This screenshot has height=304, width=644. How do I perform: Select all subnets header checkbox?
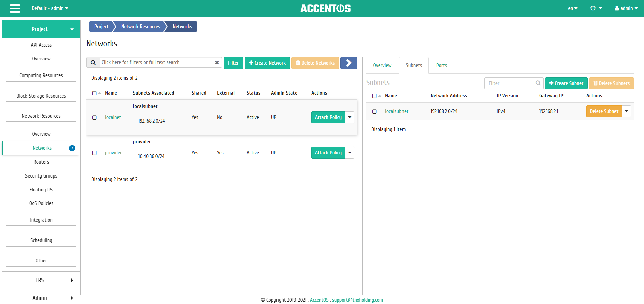pyautogui.click(x=374, y=96)
